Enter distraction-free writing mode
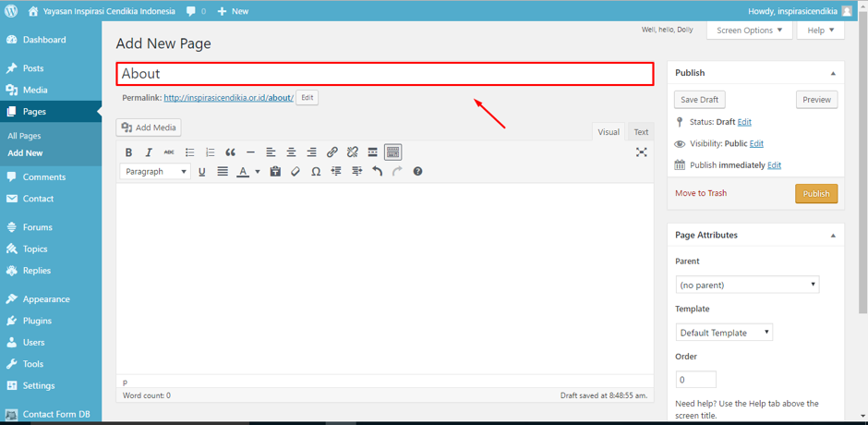Screen dimensions: 868x425 point(642,152)
